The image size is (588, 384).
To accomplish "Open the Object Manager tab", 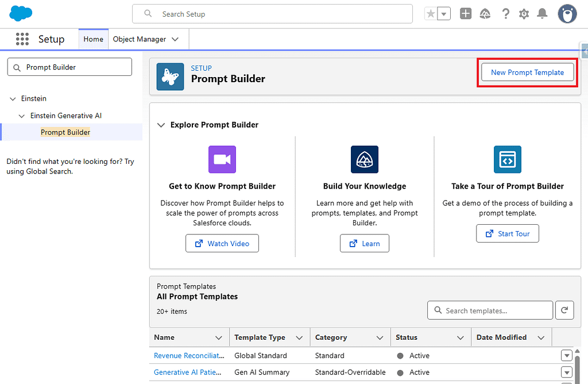I will point(140,39).
